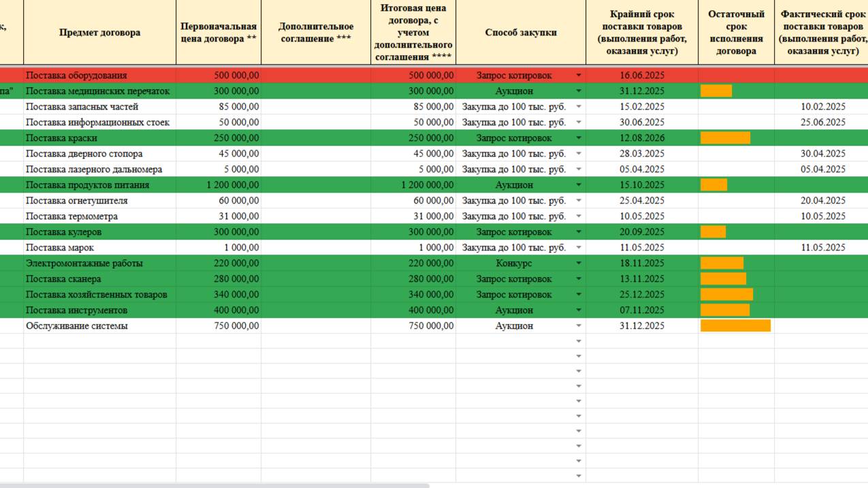Select Конкурс cell in procurement method column
Image resolution: width=868 pixels, height=488 pixels.
521,263
